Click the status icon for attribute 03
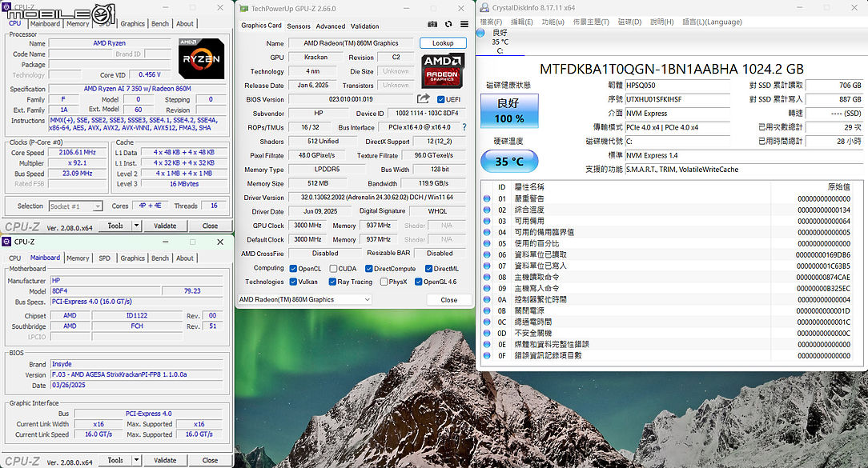Image resolution: width=868 pixels, height=468 pixels. 487,221
